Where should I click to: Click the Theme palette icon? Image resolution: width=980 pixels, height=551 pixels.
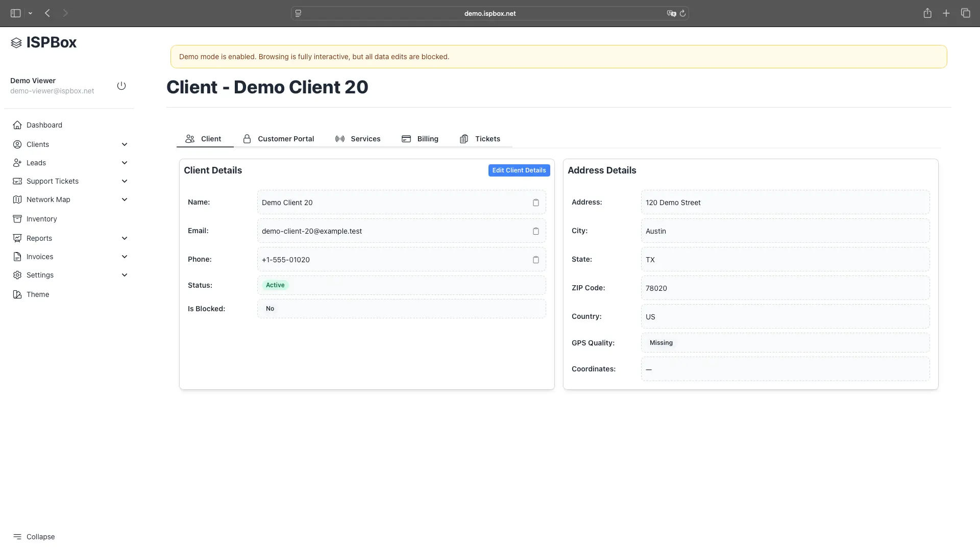(17, 294)
